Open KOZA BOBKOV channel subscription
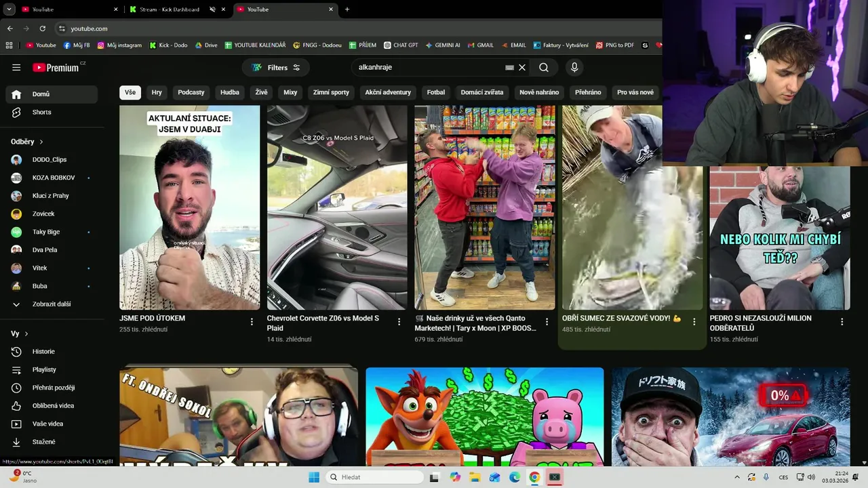The image size is (868, 488). click(x=52, y=178)
